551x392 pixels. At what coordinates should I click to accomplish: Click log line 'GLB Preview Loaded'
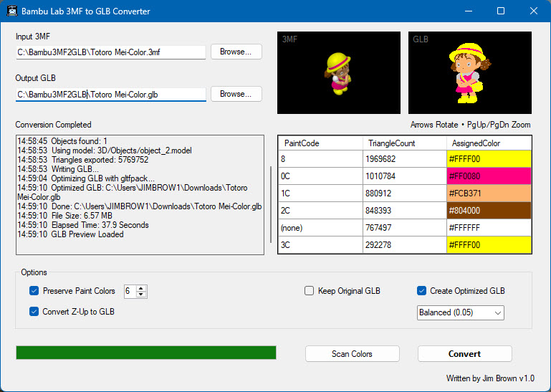(x=70, y=234)
